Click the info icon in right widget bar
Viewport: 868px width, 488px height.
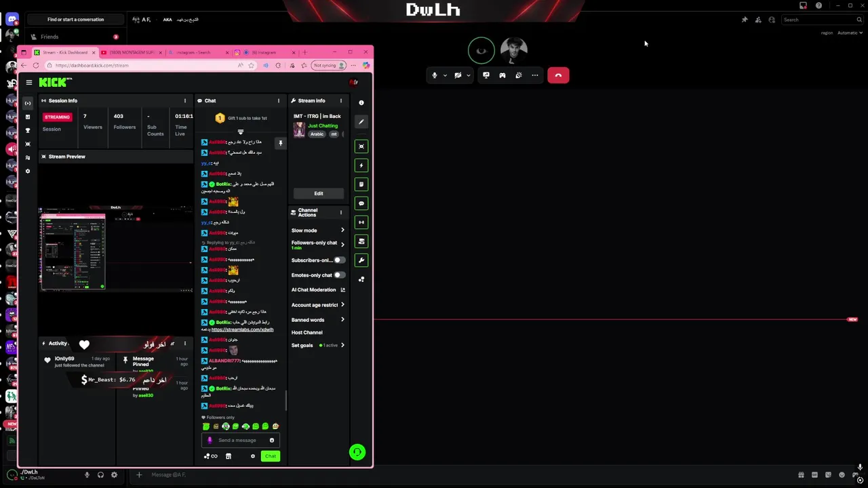(x=361, y=103)
